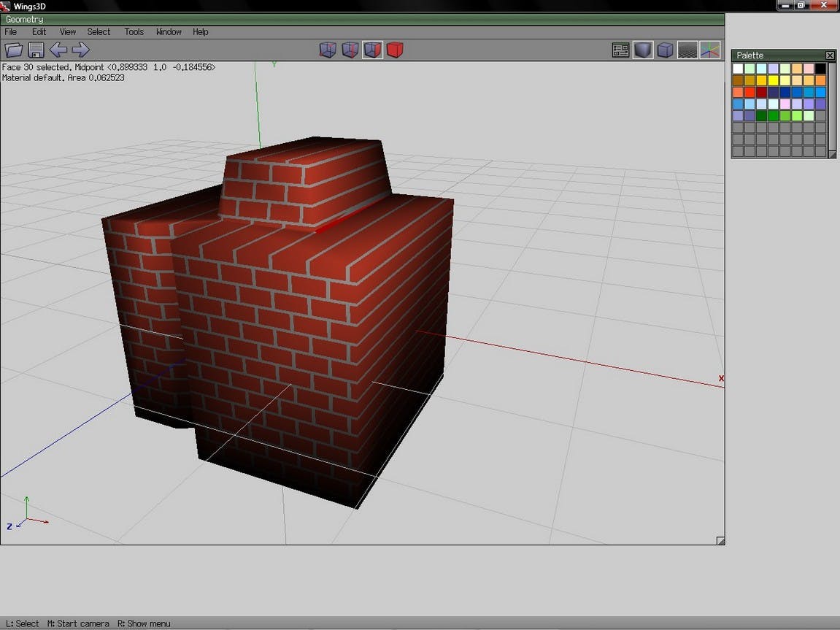This screenshot has width=840, height=630.
Task: Switch to edge selection mode cube
Action: tap(350, 50)
